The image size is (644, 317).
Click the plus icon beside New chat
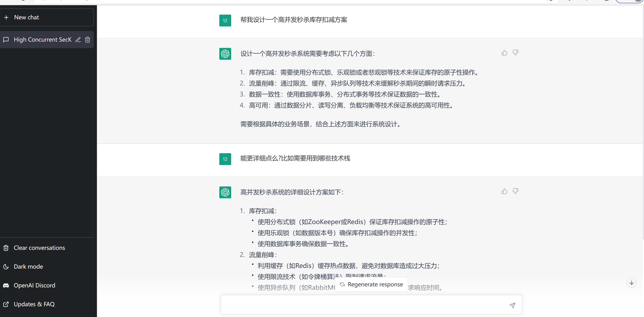tap(6, 17)
